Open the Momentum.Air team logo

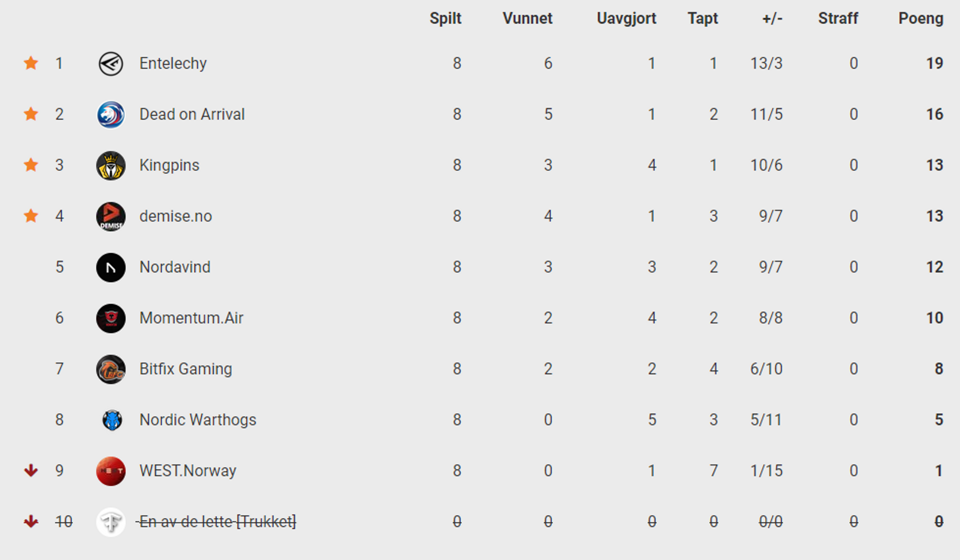(111, 318)
